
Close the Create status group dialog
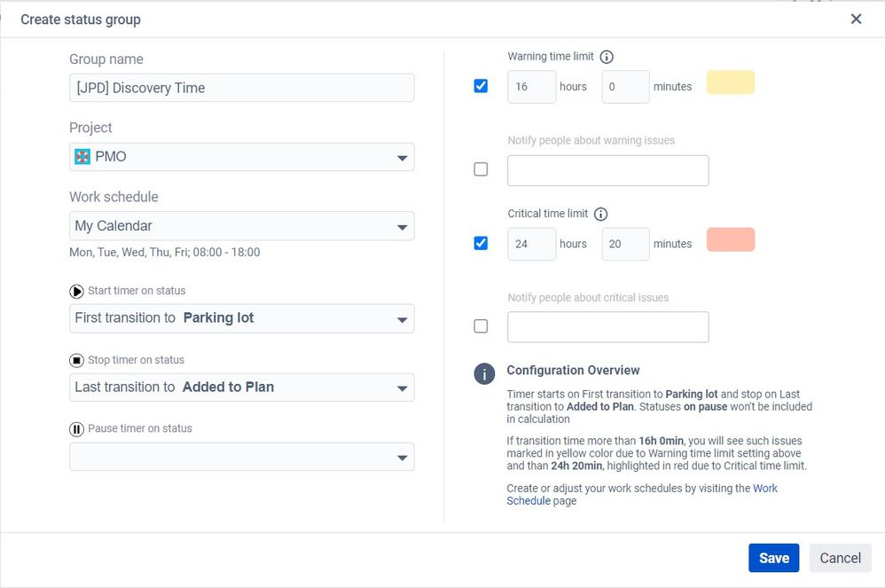[x=856, y=19]
